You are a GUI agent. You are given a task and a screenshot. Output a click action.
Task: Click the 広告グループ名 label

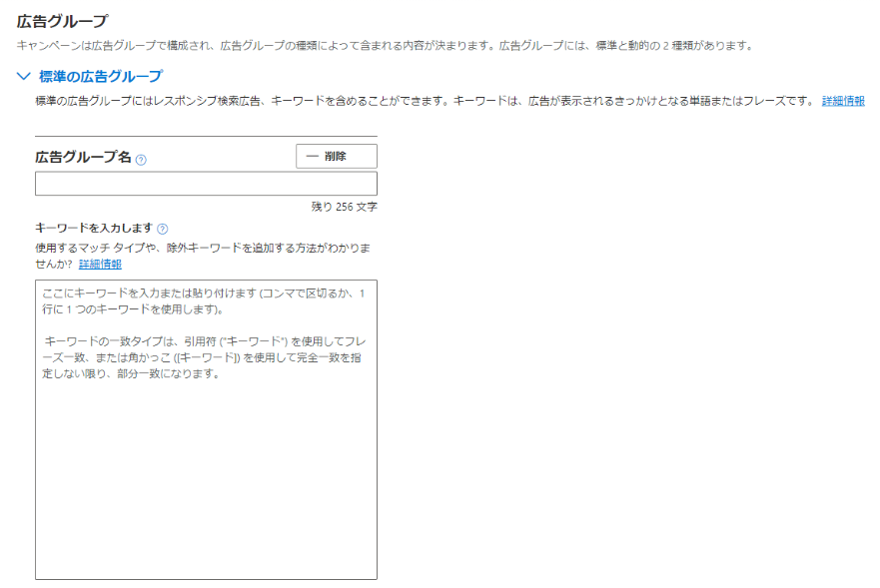coord(83,157)
